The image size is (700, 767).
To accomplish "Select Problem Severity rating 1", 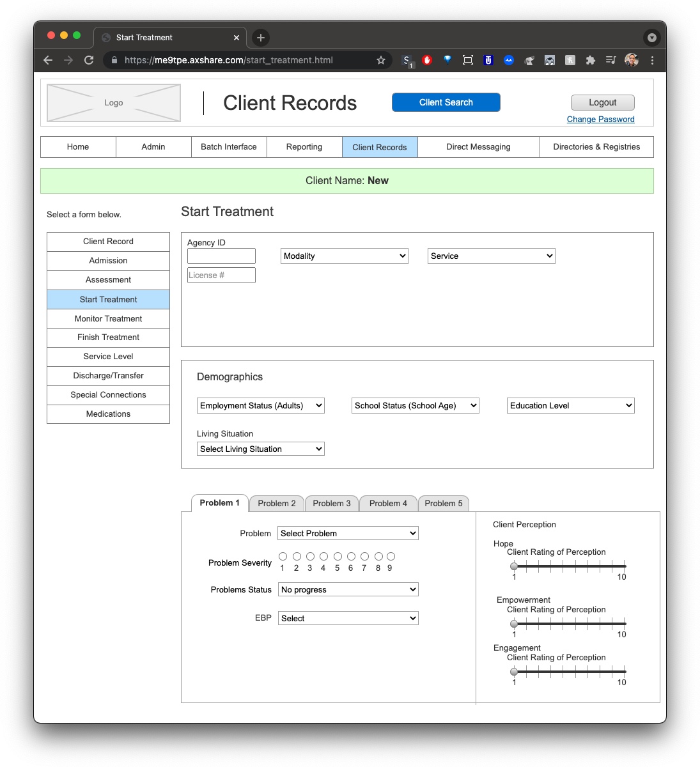I will point(283,557).
